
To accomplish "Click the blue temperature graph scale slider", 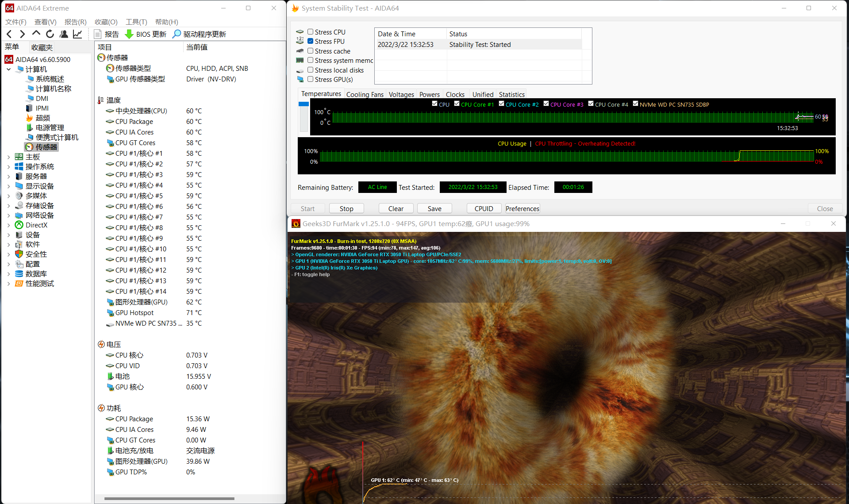I will 303,104.
